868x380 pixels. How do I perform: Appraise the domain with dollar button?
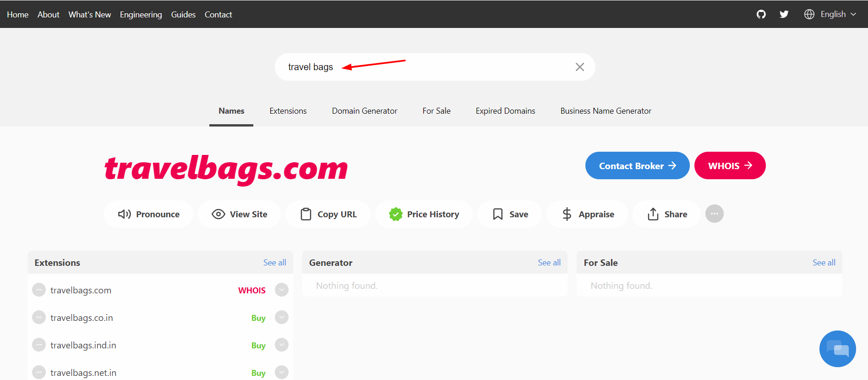coord(588,214)
